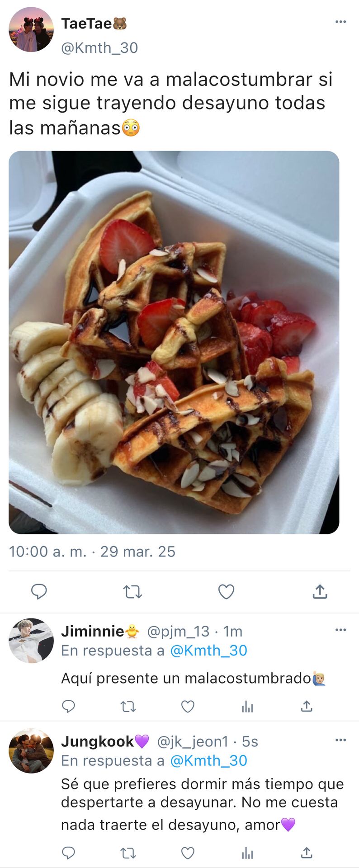Retweet Jiminnie's reply
Screen dimensions: 359x868
(x=128, y=706)
